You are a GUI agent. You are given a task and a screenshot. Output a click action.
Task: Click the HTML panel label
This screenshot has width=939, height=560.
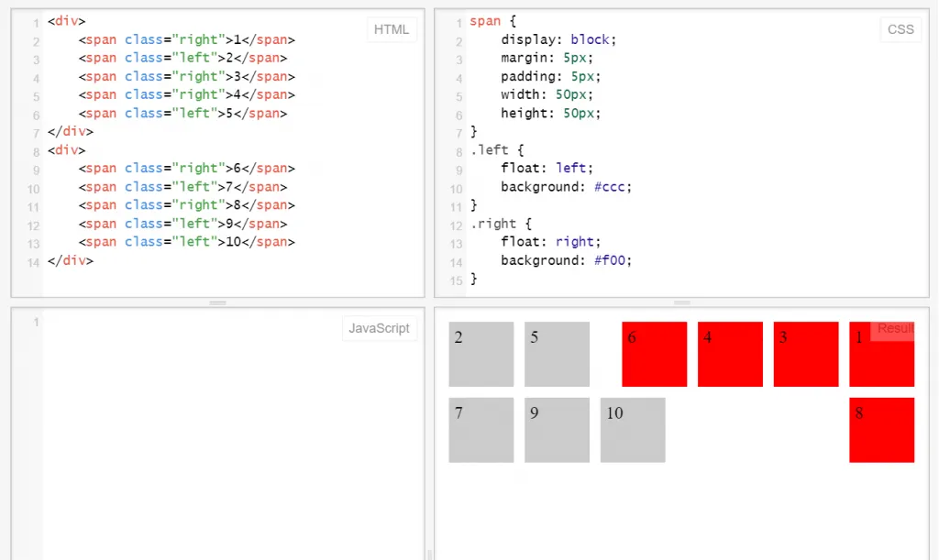point(391,29)
